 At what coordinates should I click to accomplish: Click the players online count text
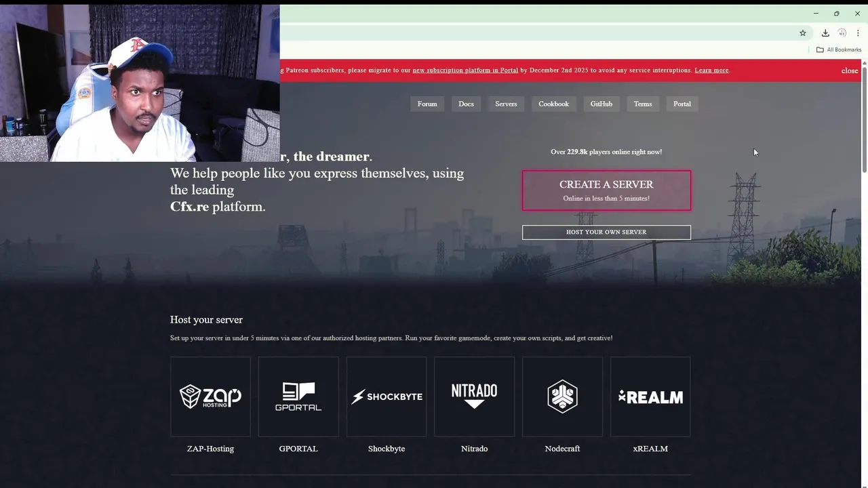[x=606, y=152]
